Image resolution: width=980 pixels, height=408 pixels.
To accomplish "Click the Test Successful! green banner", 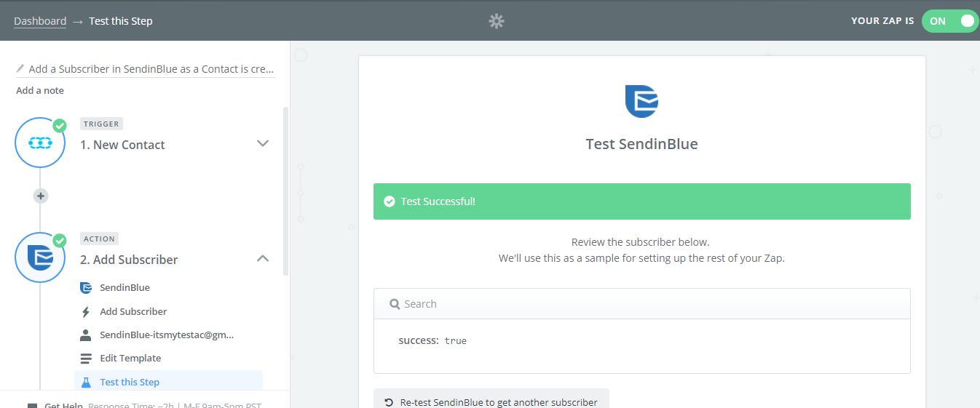I will [x=642, y=201].
